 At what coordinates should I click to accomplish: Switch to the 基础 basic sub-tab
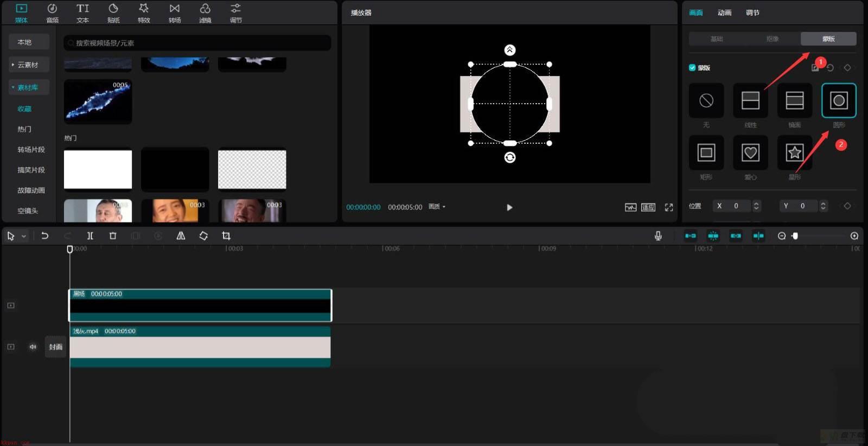click(717, 39)
